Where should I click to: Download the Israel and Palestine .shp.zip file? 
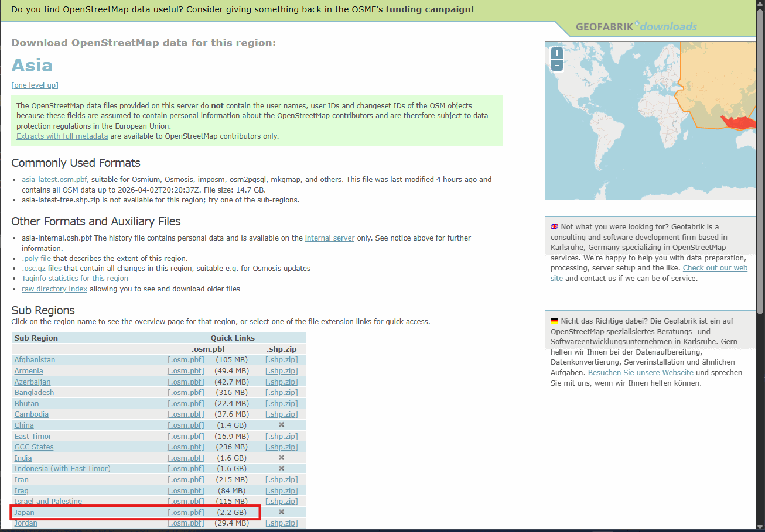coord(281,502)
